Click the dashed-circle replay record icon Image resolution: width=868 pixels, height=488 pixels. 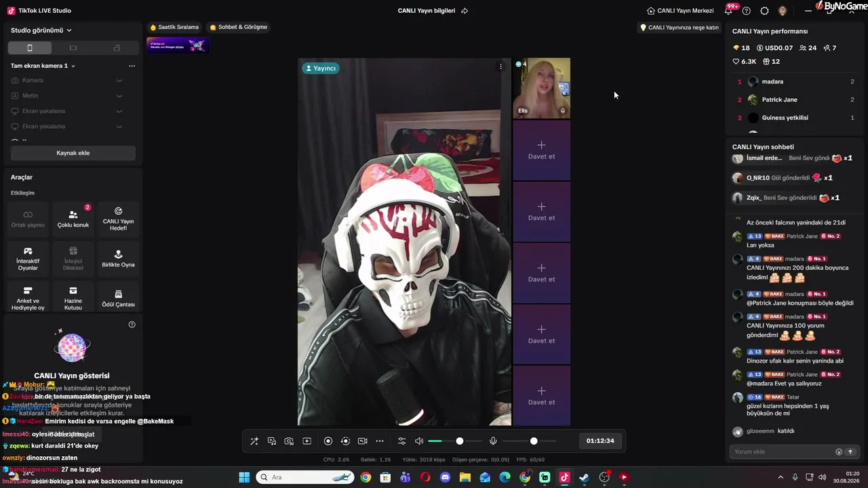coord(345,441)
